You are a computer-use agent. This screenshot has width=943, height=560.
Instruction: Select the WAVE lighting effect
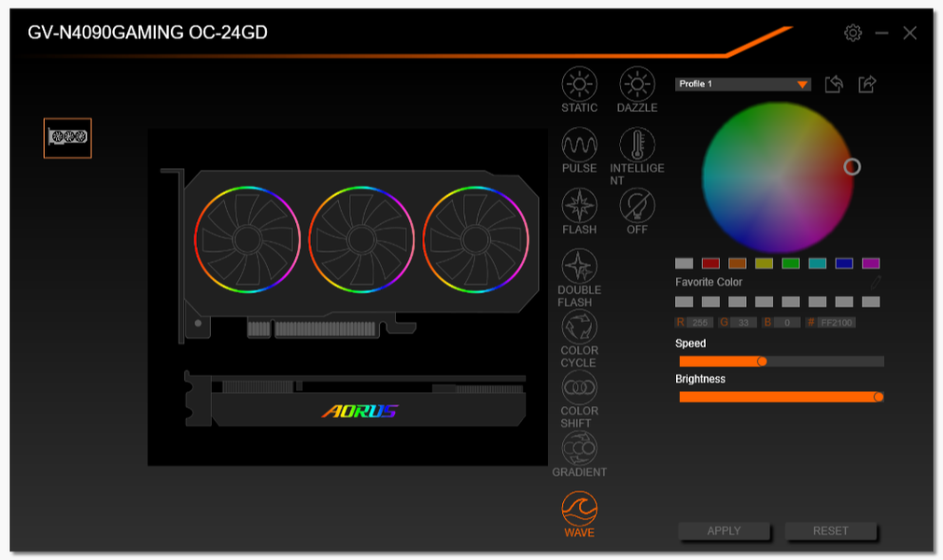(579, 515)
